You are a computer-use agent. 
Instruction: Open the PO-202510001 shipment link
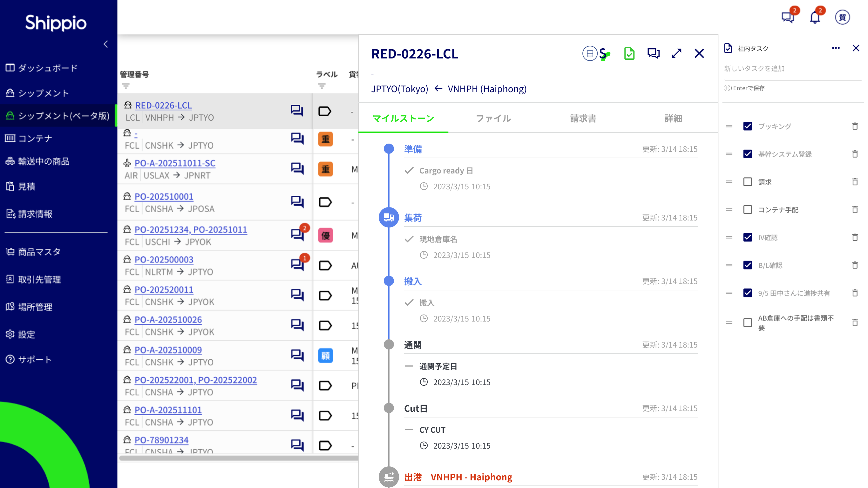coord(164,196)
